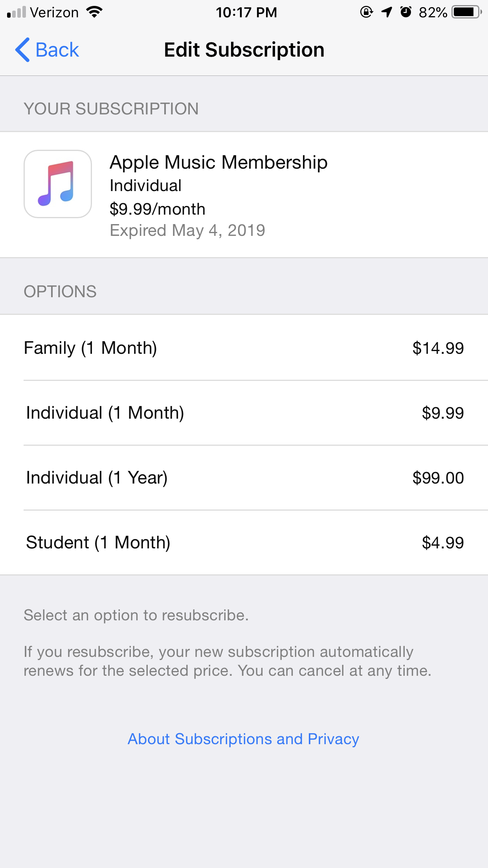The image size is (488, 868).
Task: Tap the $14.99 Family price
Action: tap(438, 348)
